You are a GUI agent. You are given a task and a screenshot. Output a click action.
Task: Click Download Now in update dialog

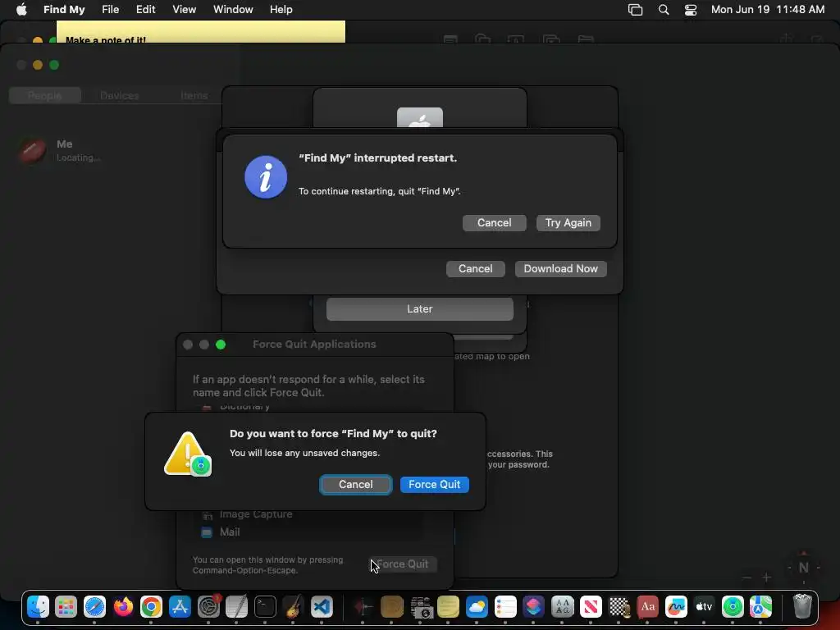point(560,269)
